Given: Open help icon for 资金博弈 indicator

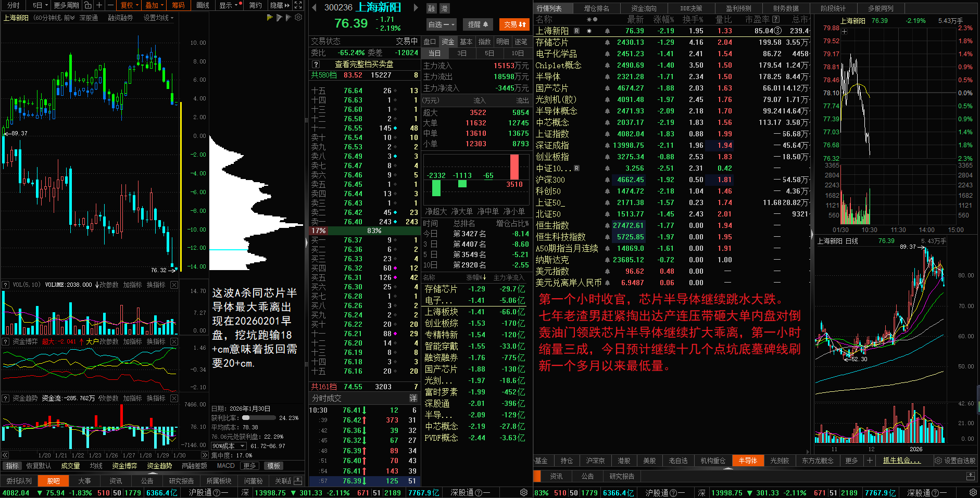Looking at the screenshot, I should pyautogui.click(x=6, y=341).
